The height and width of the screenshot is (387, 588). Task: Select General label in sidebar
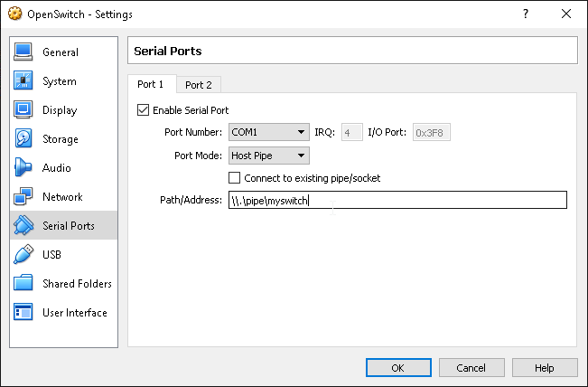click(x=61, y=52)
